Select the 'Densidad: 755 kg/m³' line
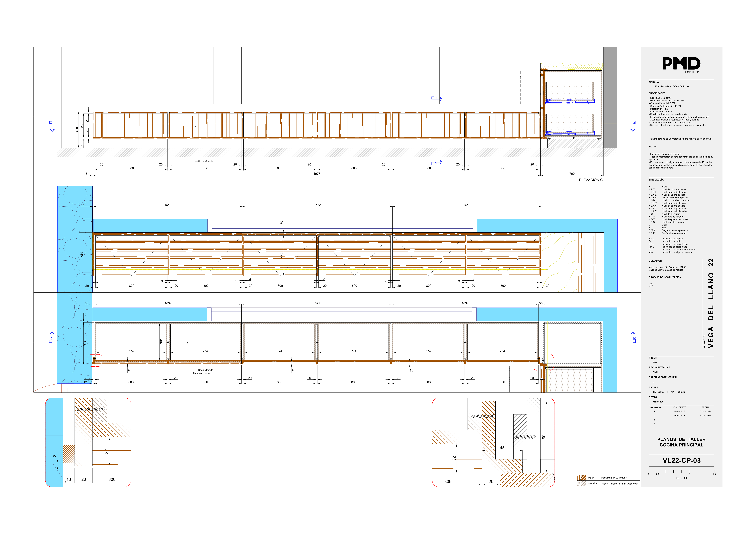756x534 pixels. click(x=660, y=98)
